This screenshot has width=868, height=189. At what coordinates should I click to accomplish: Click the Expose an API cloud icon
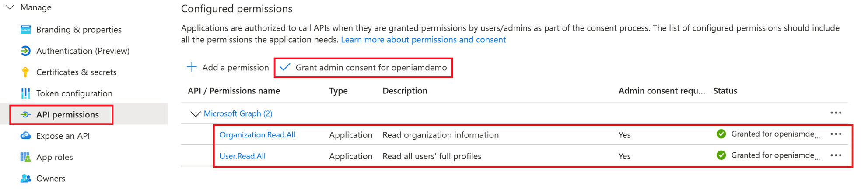pos(25,136)
